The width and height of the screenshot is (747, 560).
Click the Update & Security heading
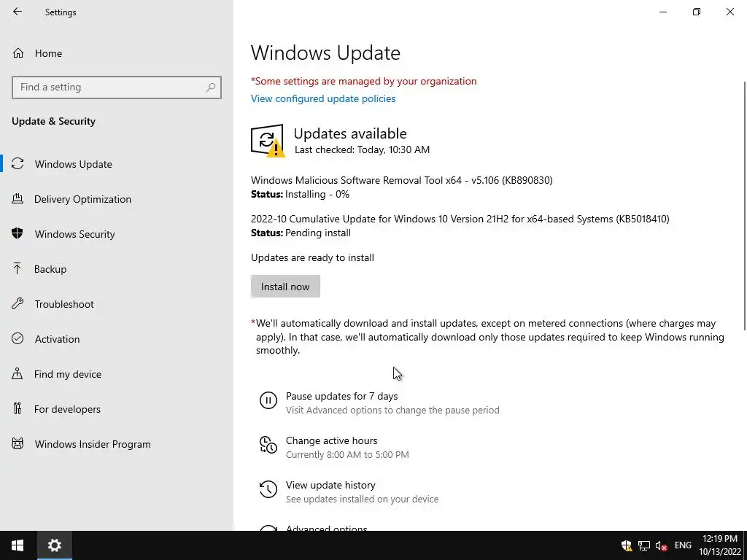pos(53,121)
